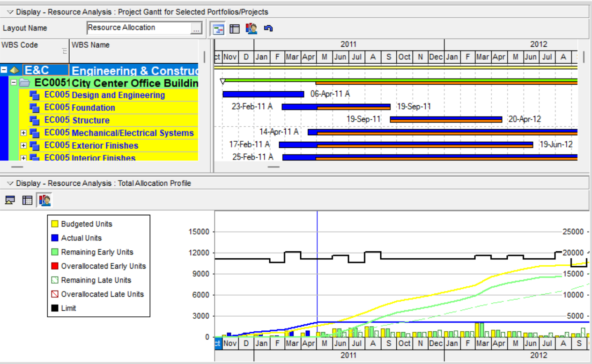Show the spreadsheet table in Project Gantt toolbar
This screenshot has height=364, width=592.
pos(235,29)
